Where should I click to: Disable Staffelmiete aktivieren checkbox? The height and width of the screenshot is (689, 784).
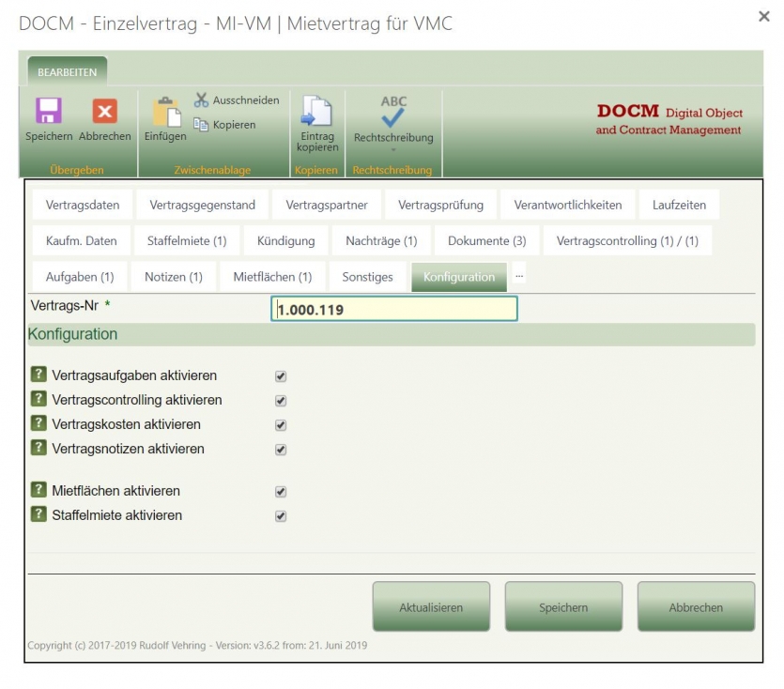pyautogui.click(x=281, y=516)
